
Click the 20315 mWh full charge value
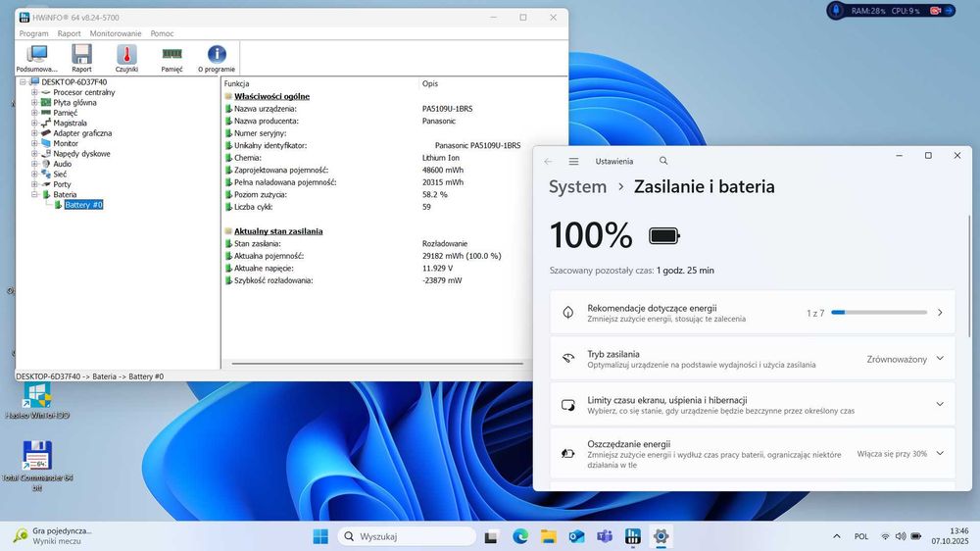443,182
